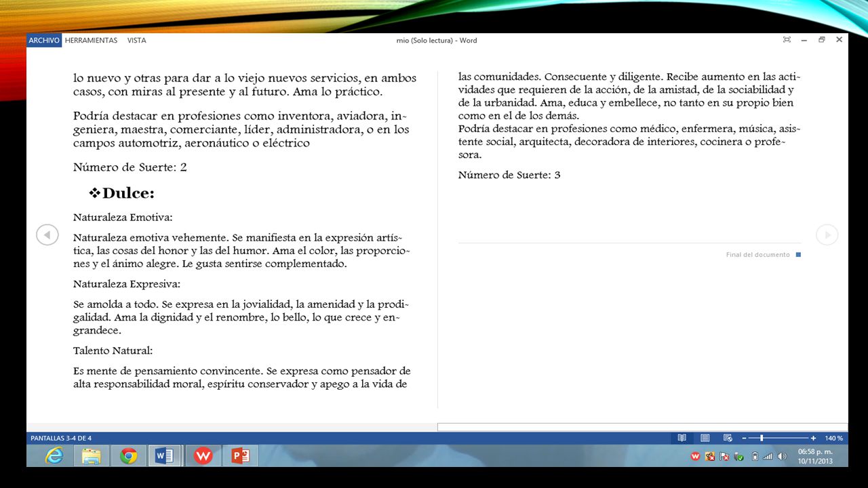Image resolution: width=868 pixels, height=488 pixels.
Task: Click PANTALLAS 3-4 DE 4 indicator
Action: click(x=61, y=438)
